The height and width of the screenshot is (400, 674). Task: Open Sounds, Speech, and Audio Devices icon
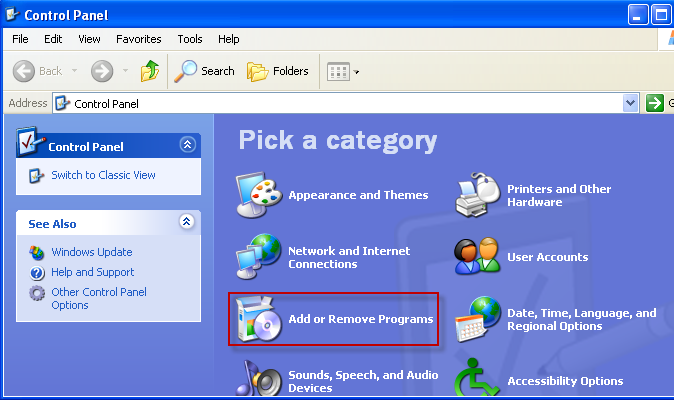tap(259, 378)
